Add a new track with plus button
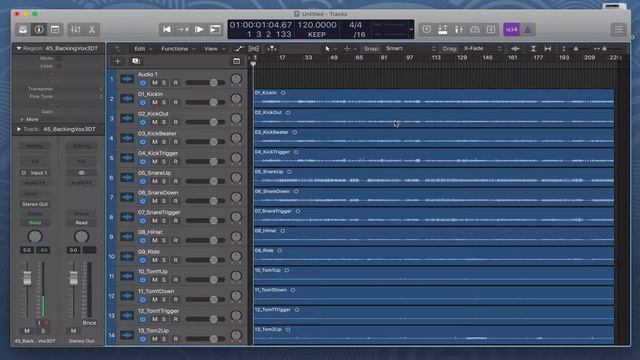Screen dimensions: 640x360 118,61
